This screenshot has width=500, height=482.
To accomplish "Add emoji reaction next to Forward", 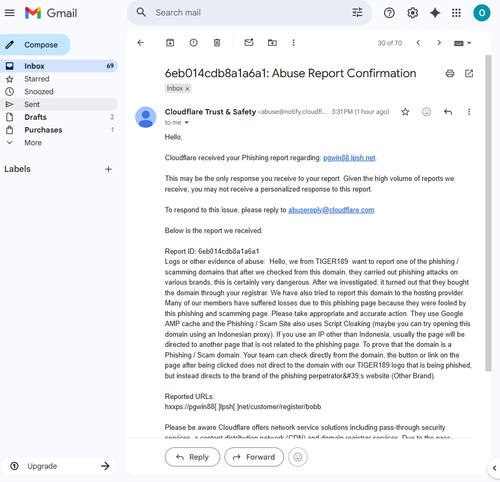I will pos(298,457).
